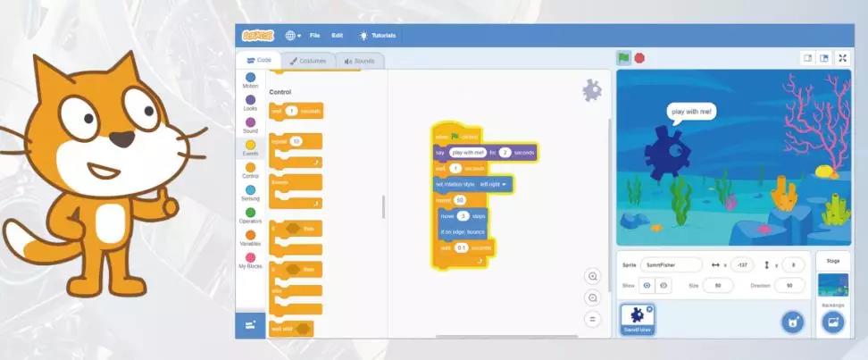The image size is (868, 360).
Task: Open the File menu
Action: 314,36
